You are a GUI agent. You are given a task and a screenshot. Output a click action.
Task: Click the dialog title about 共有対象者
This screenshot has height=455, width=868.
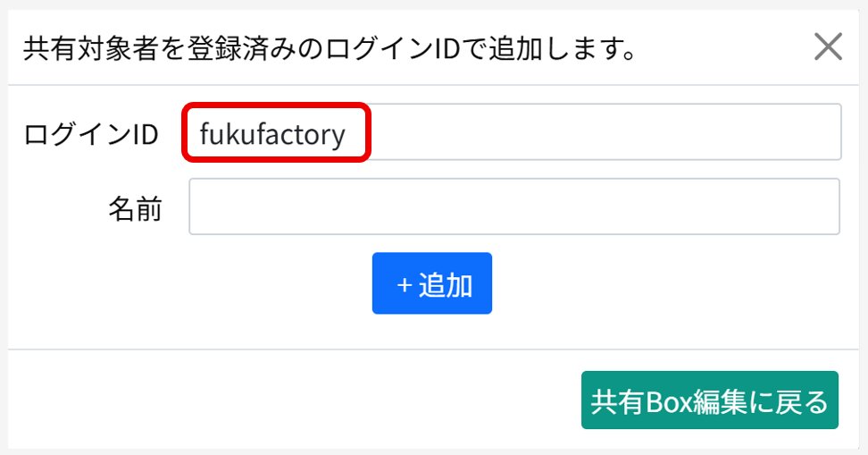pos(329,47)
